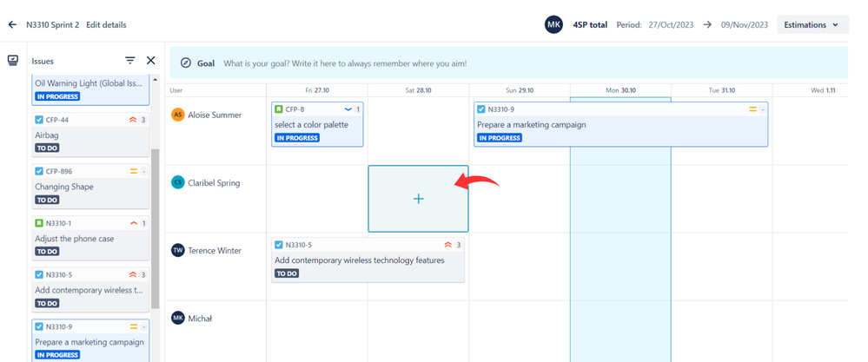Click the Tue 31.10 column header
868x362 pixels.
pyautogui.click(x=722, y=90)
